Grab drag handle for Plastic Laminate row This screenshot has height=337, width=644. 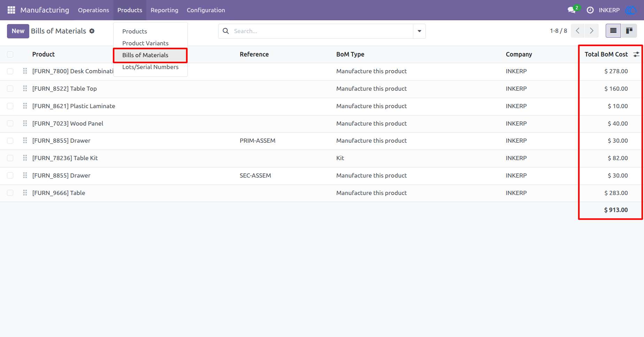(x=25, y=106)
